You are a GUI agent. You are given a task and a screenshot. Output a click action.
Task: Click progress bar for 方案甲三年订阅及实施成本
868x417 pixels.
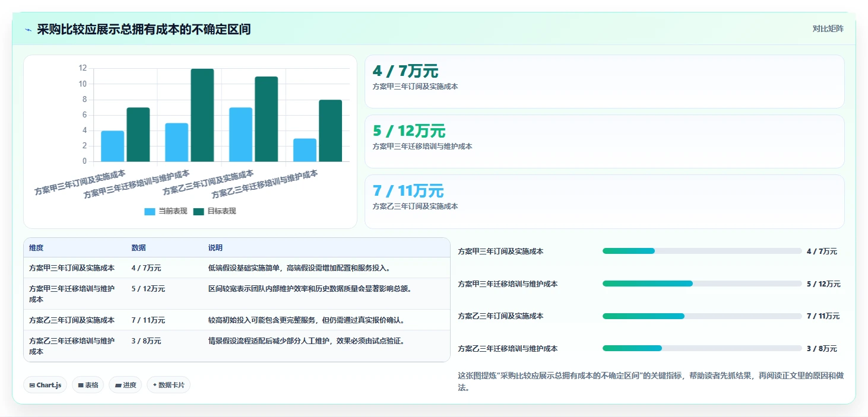(x=702, y=251)
